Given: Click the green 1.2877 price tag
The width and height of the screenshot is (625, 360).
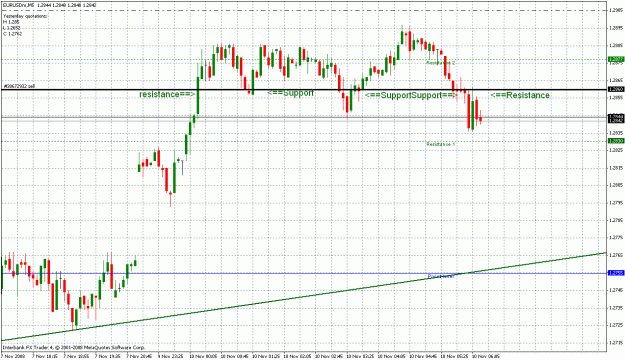Looking at the screenshot, I should click(616, 60).
